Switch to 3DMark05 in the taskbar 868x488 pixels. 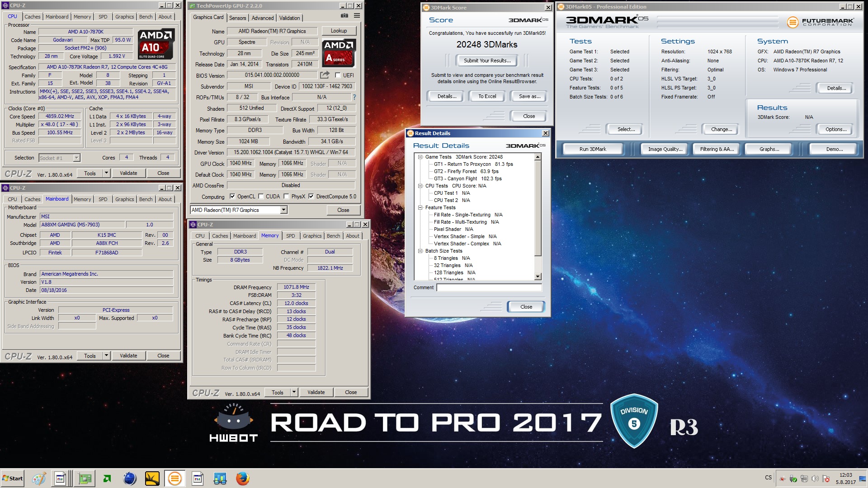(175, 479)
